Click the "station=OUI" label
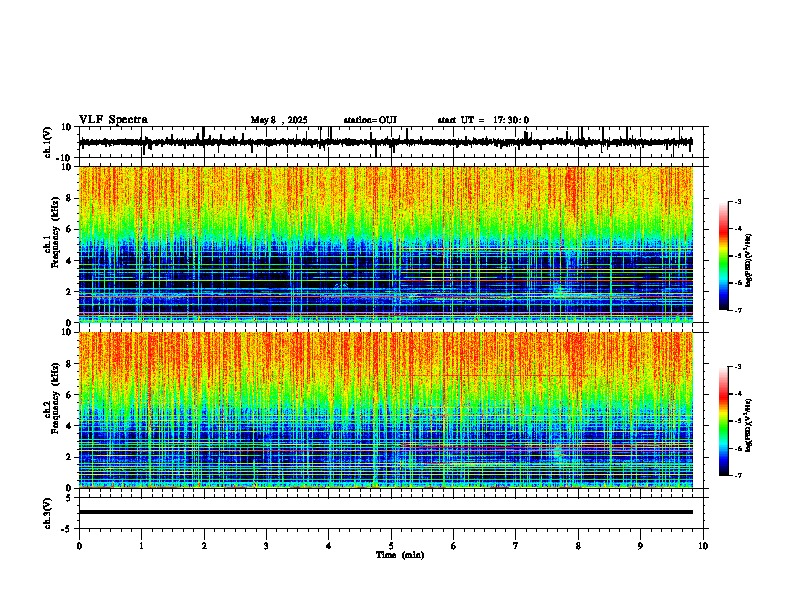The image size is (792, 612). (x=370, y=120)
